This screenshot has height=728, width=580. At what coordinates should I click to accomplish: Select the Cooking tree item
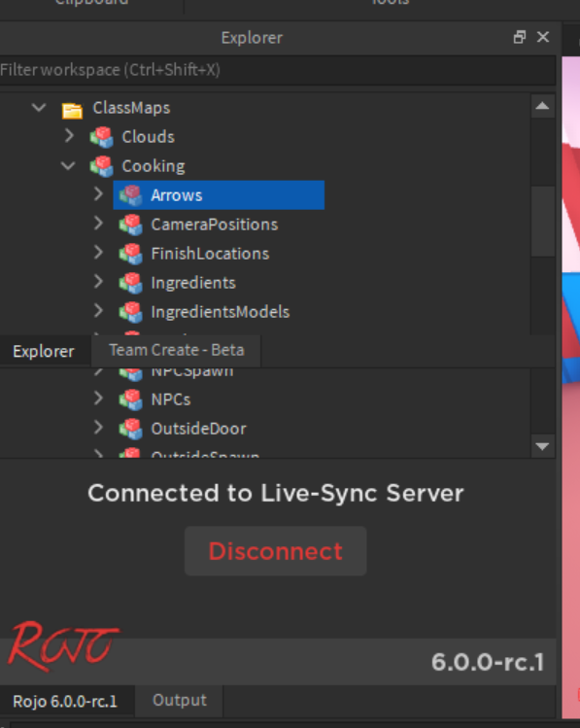click(154, 166)
